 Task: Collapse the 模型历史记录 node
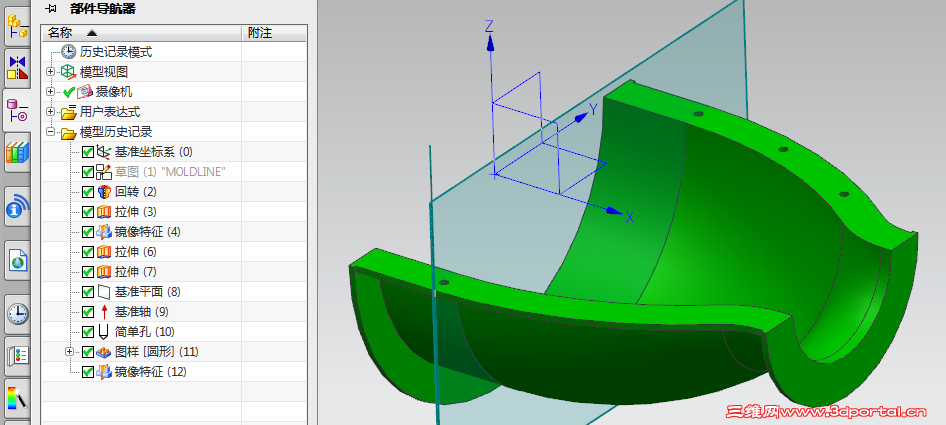(51, 132)
